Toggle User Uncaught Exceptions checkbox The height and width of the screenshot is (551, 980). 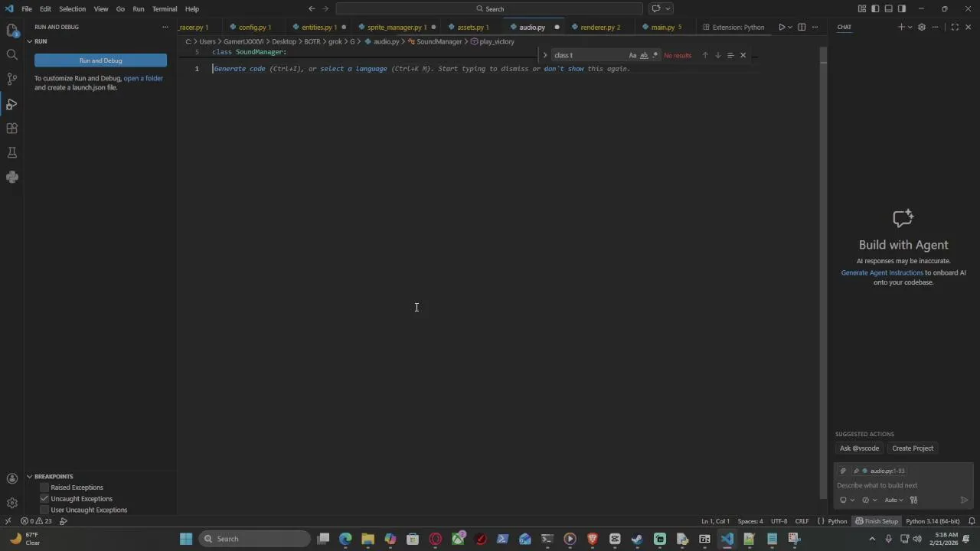[x=44, y=510]
